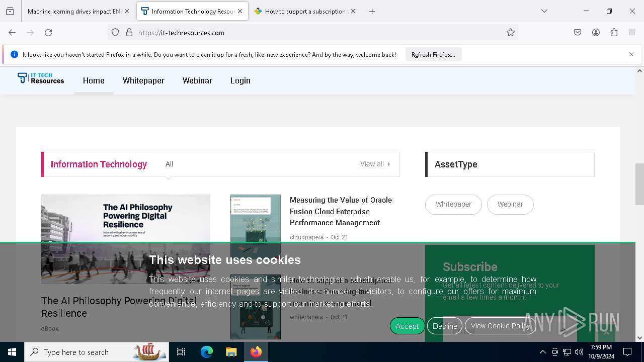Show hidden system tray icons
This screenshot has height=362, width=644.
coord(542,352)
